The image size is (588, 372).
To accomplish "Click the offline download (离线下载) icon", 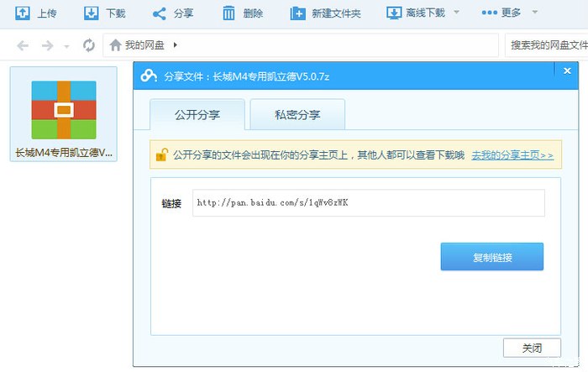I will coord(393,13).
